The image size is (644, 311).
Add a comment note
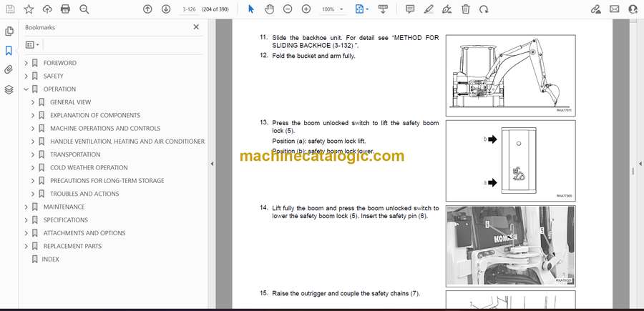410,9
